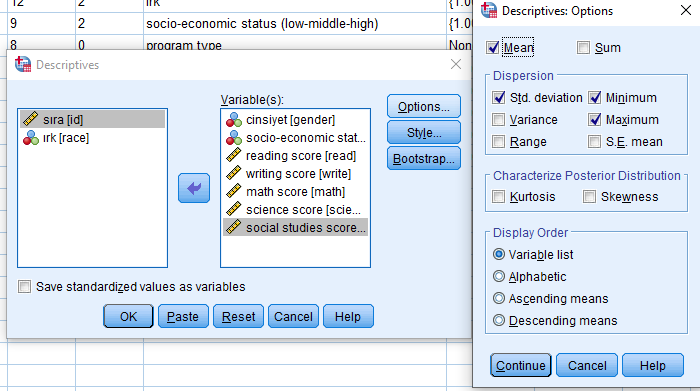
Task: Select the Variable list display order
Action: pos(499,254)
